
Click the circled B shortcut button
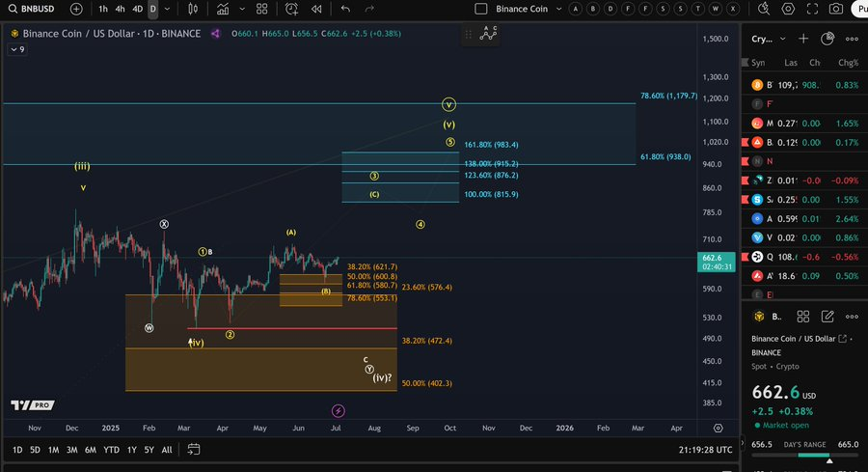coord(593,9)
